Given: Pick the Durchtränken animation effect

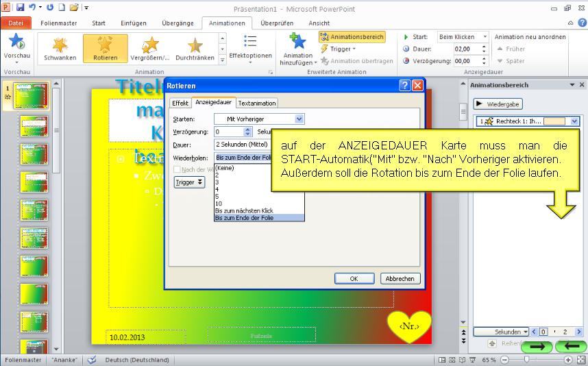Looking at the screenshot, I should [x=195, y=46].
